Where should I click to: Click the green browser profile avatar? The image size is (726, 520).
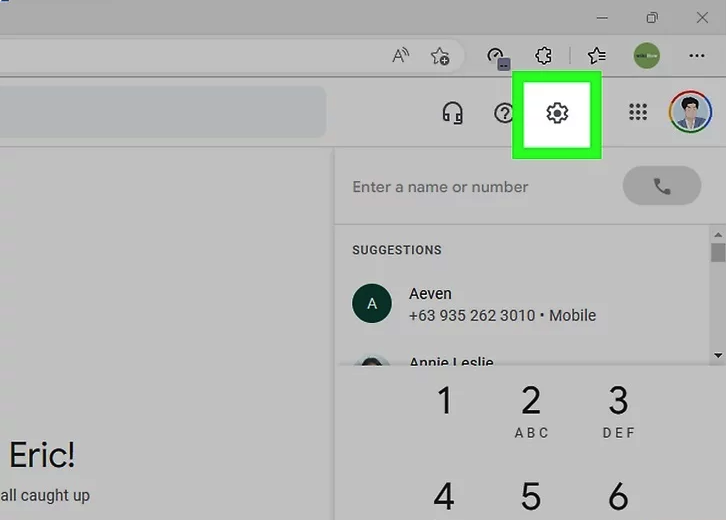[x=647, y=56]
